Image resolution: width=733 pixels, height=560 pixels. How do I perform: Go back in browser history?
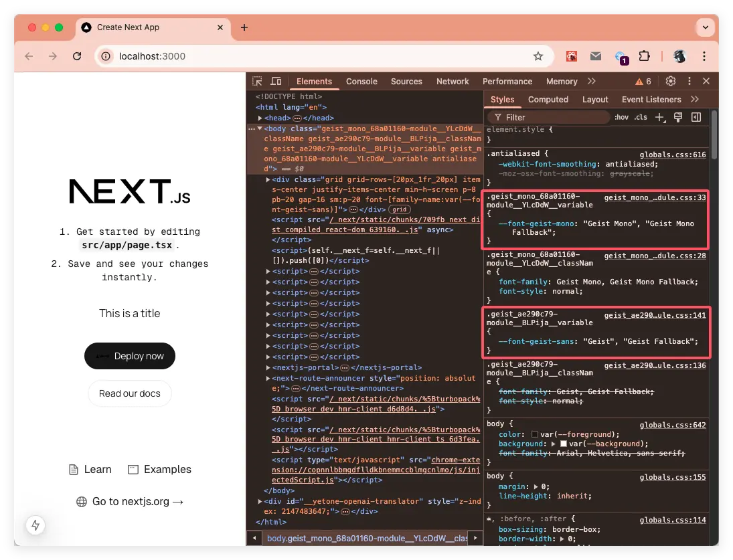[29, 56]
